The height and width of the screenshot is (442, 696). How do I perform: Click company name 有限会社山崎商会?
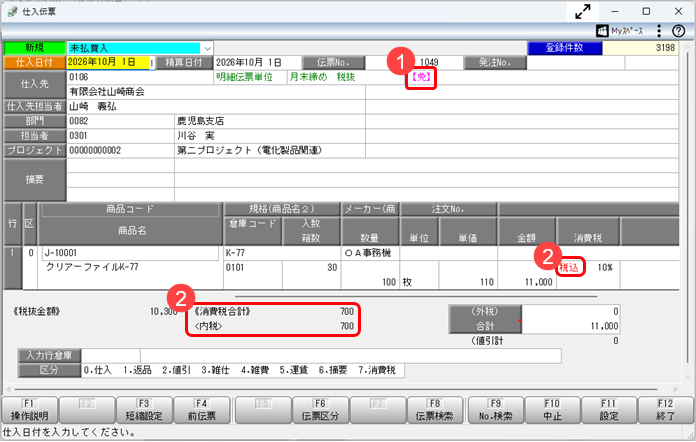pyautogui.click(x=107, y=92)
